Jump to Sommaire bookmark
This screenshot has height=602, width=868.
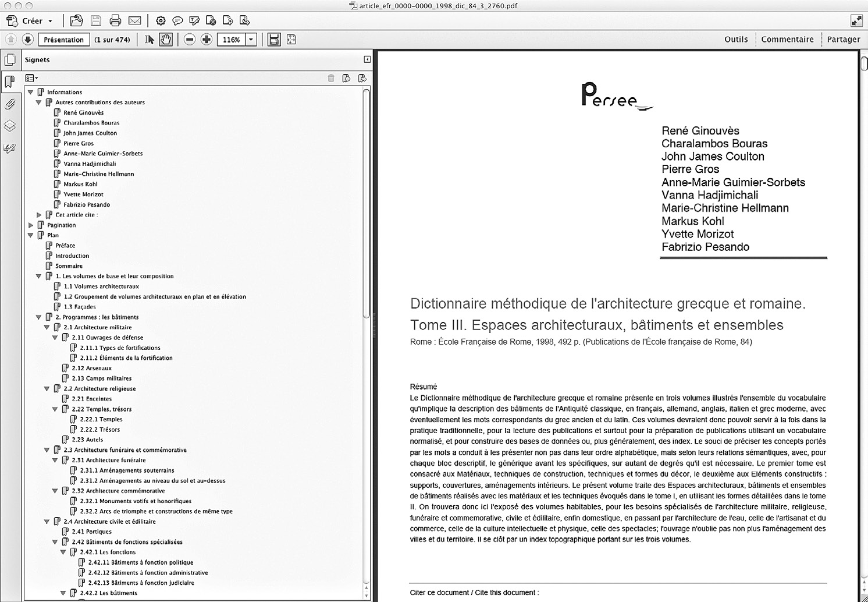click(x=69, y=266)
